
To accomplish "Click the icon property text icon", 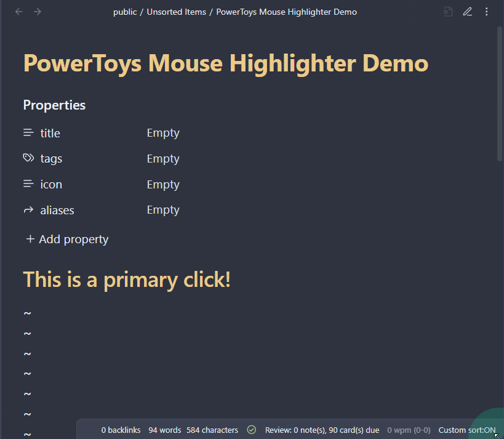I will point(28,184).
